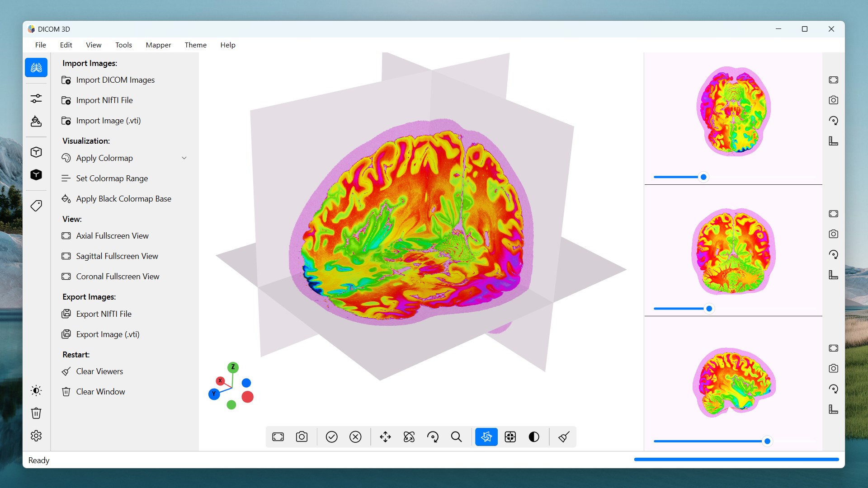Click Export NIfTI File
Viewport: 868px width, 488px height.
point(104,314)
